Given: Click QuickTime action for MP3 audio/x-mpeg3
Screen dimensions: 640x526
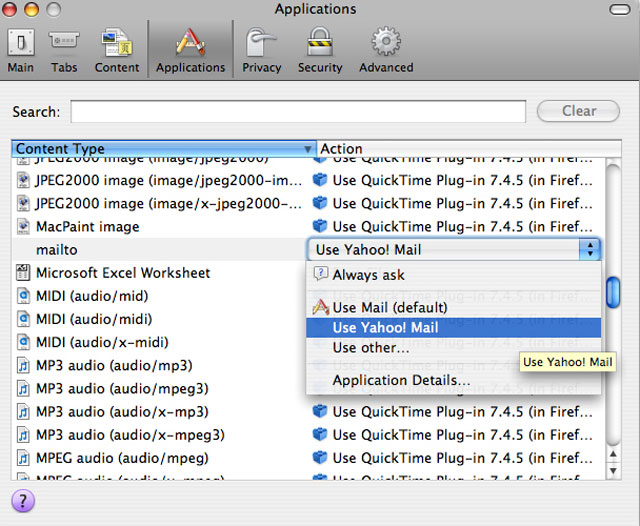Looking at the screenshot, I should [x=462, y=435].
